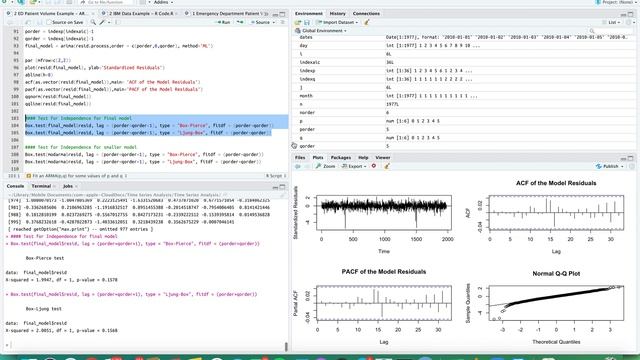Image resolution: width=640 pixels, height=360 pixels.
Task: Click the Publish button
Action: click(607, 166)
